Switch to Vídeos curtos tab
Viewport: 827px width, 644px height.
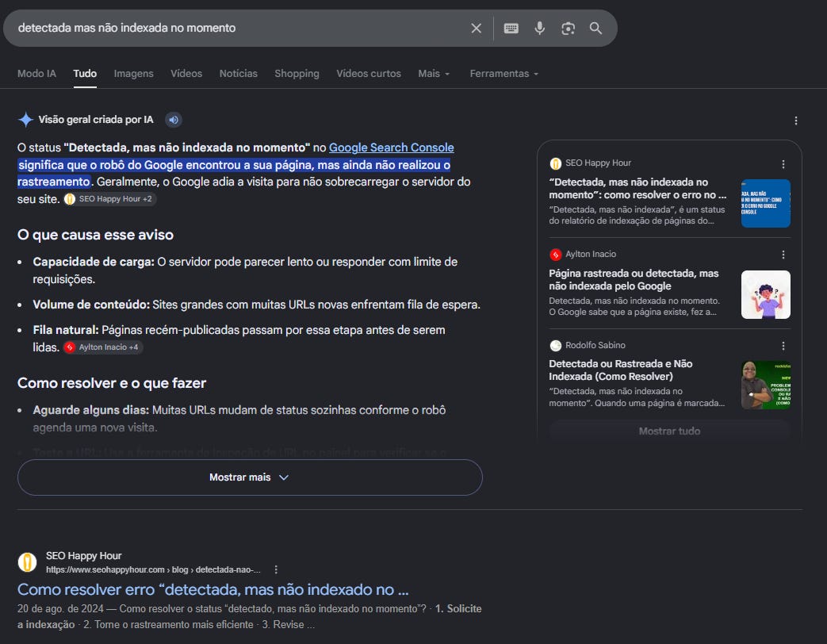369,74
